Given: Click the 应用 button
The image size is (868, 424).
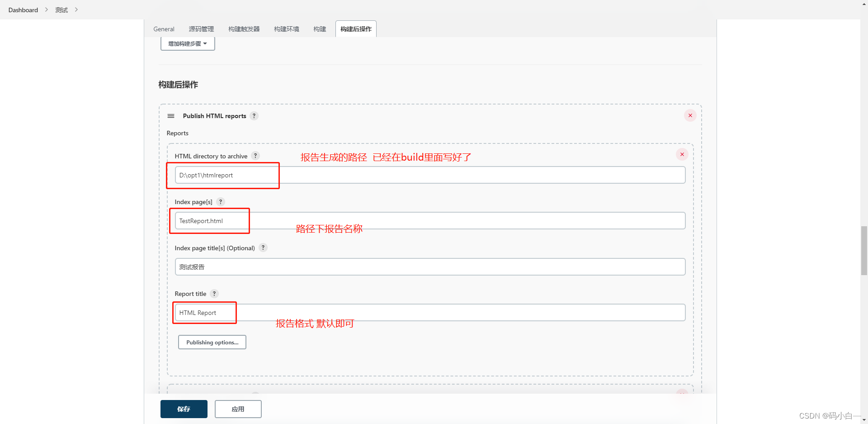Looking at the screenshot, I should 238,409.
